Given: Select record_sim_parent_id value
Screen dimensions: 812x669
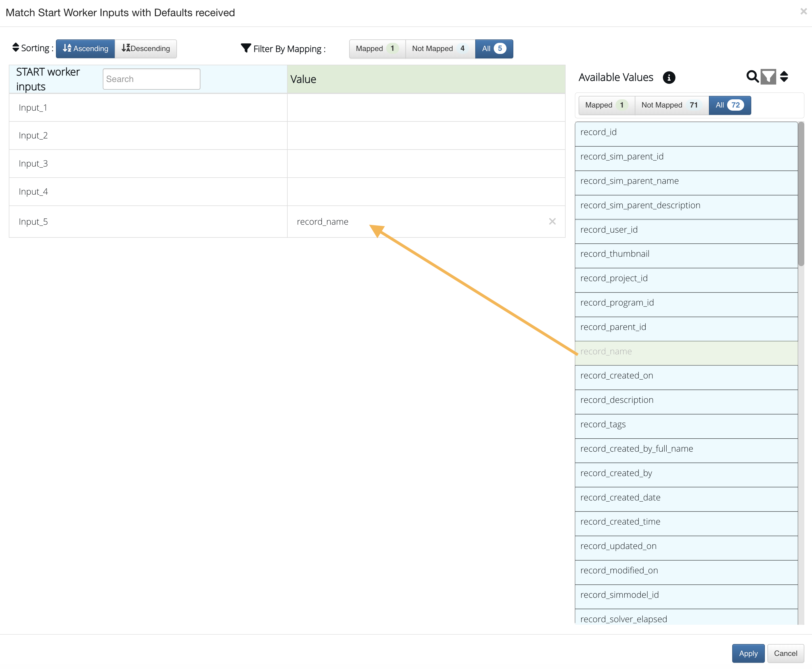Looking at the screenshot, I should click(x=686, y=158).
